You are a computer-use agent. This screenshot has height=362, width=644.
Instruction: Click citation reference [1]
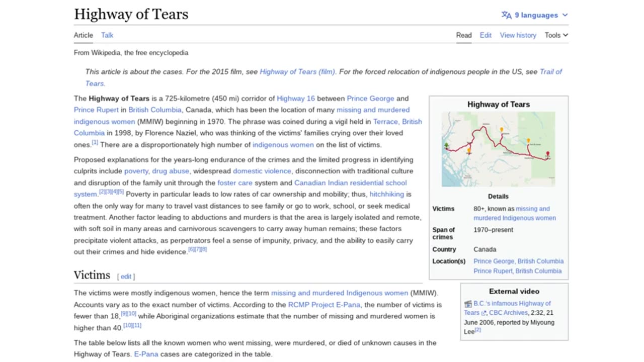coord(95,143)
